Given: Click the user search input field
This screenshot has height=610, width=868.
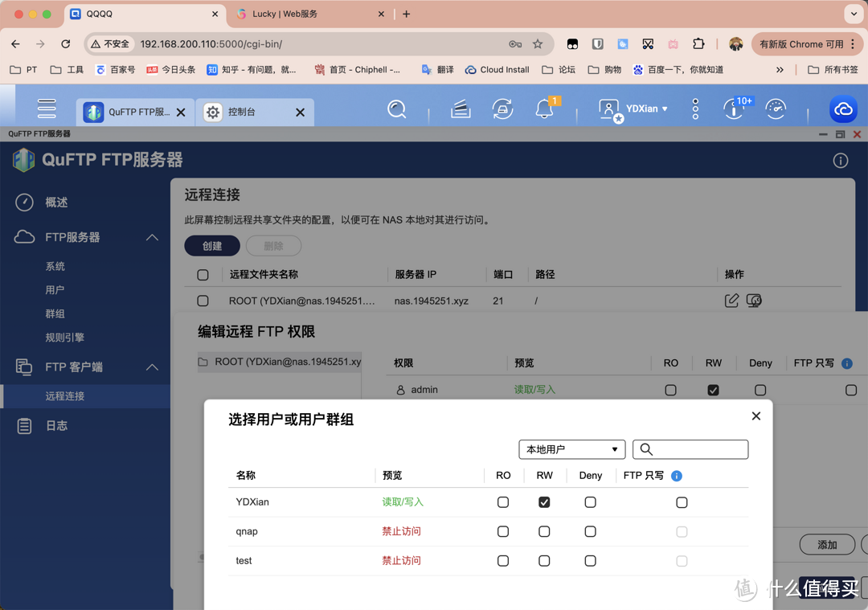Looking at the screenshot, I should coord(699,449).
